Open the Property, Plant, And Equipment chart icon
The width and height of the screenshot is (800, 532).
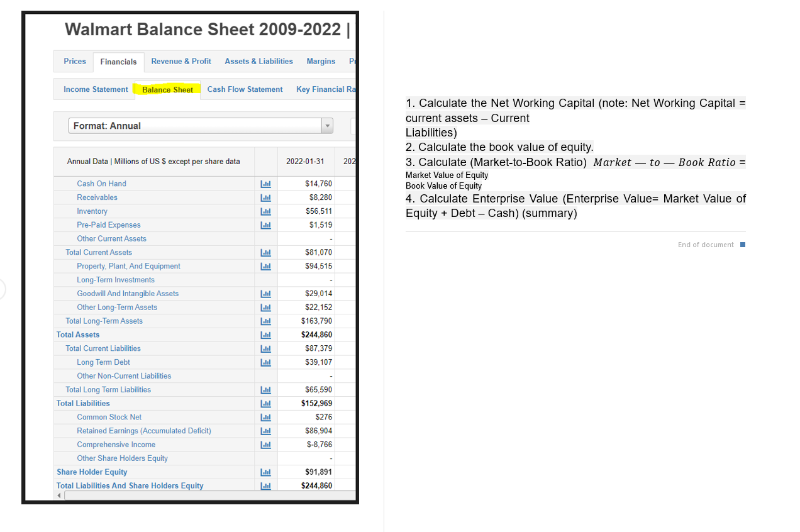265,266
